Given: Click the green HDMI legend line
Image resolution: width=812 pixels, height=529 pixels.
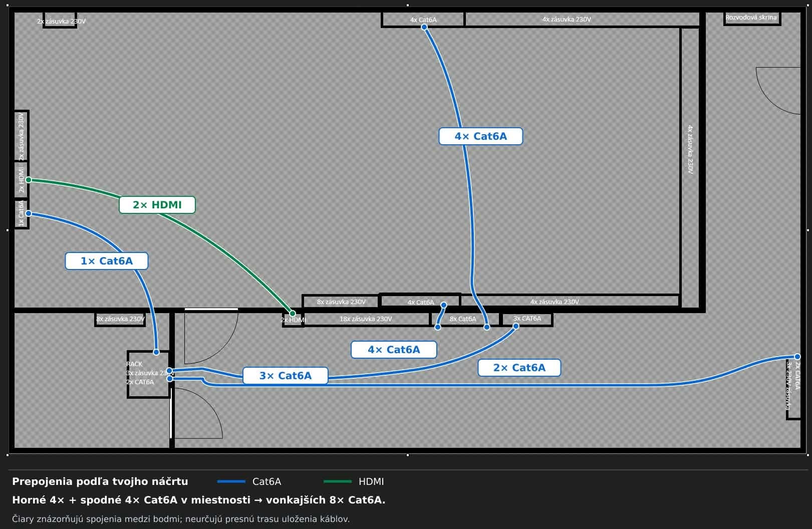Looking at the screenshot, I should [x=338, y=481].
